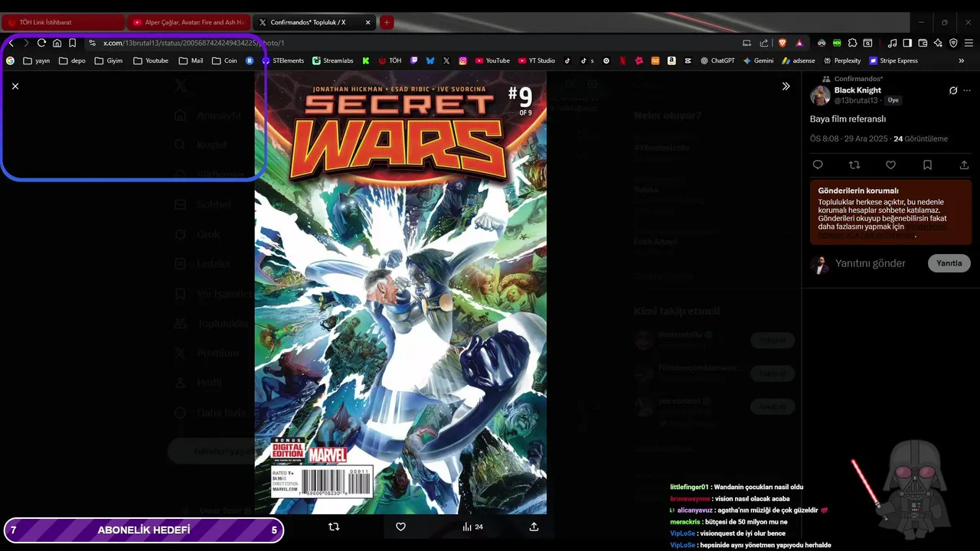Open the Streamlabs bookmark
980x551 pixels.
pos(332,60)
